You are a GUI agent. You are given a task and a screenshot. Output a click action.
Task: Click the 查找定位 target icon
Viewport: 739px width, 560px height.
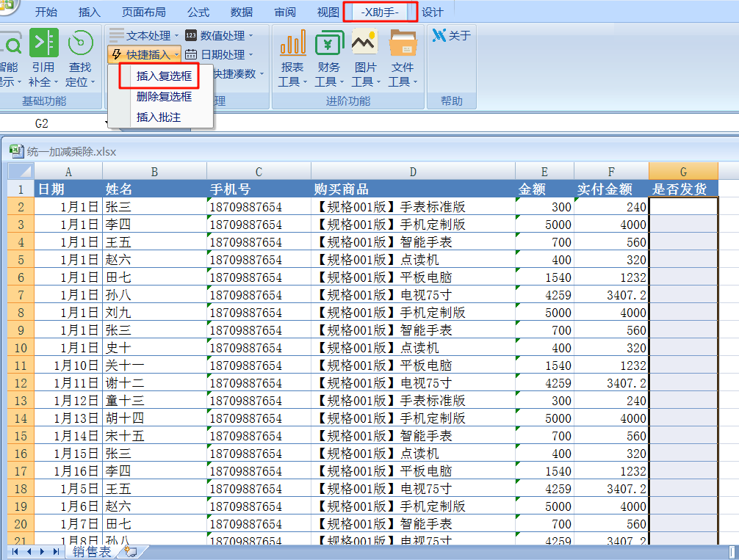click(80, 43)
